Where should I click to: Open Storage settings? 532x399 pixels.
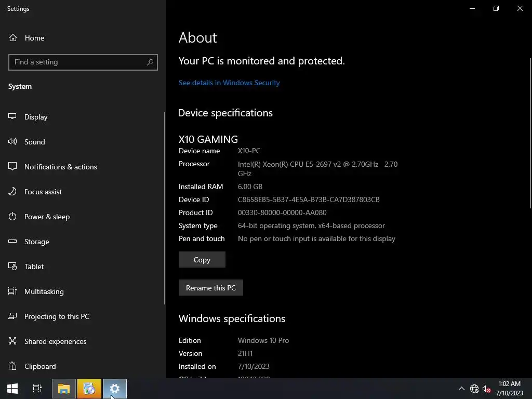coord(37,242)
